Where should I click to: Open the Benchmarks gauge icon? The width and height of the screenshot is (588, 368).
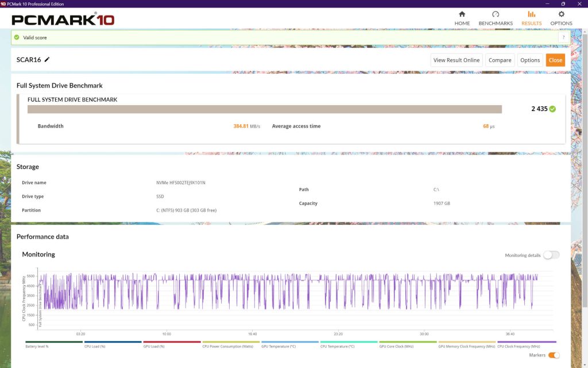496,14
